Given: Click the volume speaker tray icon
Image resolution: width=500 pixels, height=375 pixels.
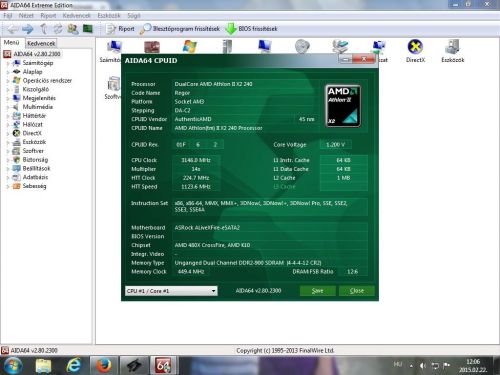Looking at the screenshot, I should pos(423,366).
